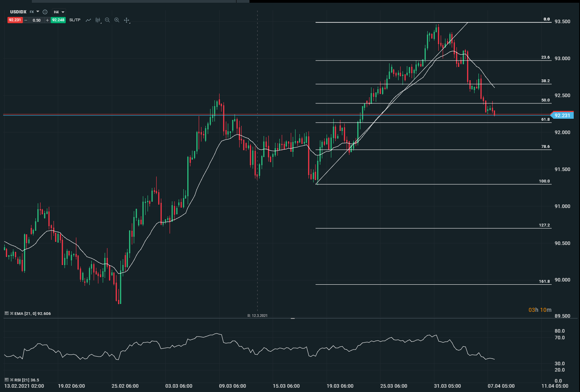Remove the RSI indicator
The width and height of the screenshot is (580, 392).
[11, 380]
